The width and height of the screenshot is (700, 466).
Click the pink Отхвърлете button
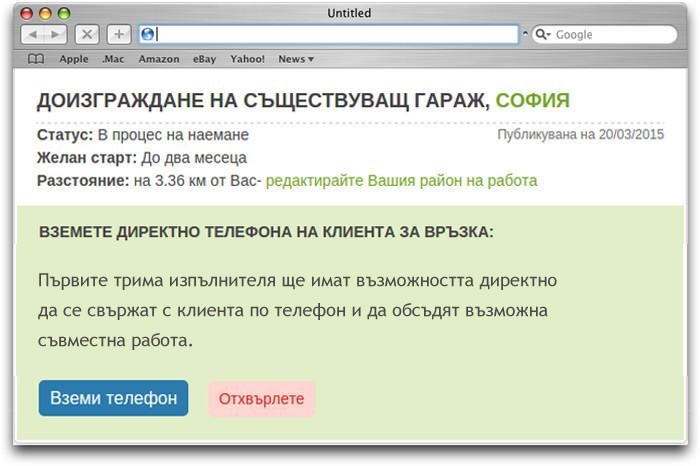coord(262,399)
